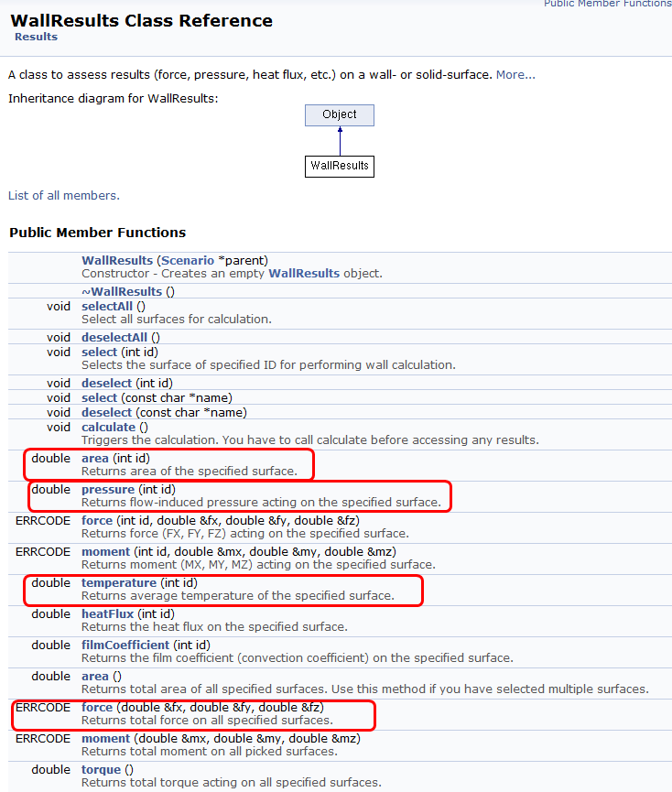Click the 'WallResults Class Reference' page title
672x792 pixels.
coord(141,21)
